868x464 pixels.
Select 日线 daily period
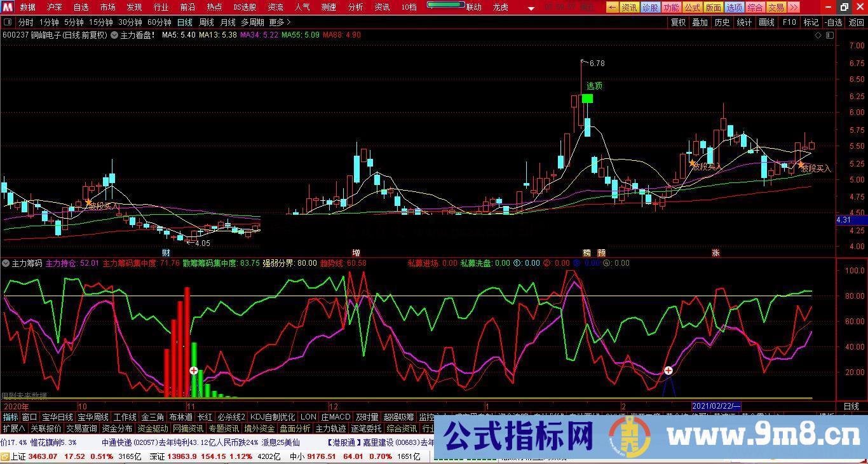click(x=184, y=22)
